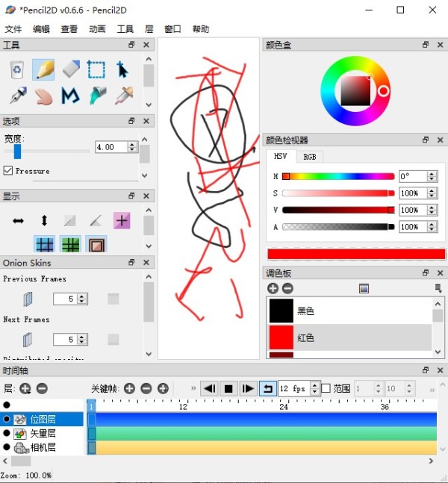Toggle visibility of 矢量层 layer
This screenshot has height=483, width=448.
click(x=7, y=433)
